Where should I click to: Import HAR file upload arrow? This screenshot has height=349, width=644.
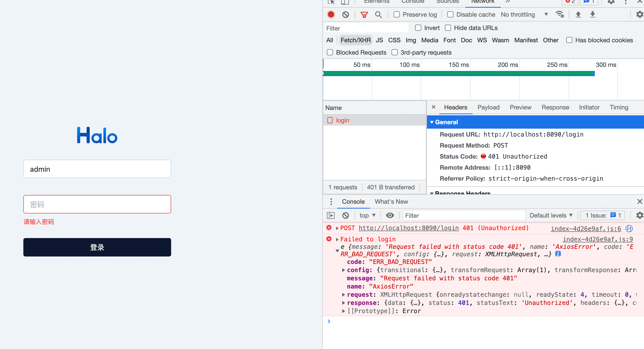[578, 15]
